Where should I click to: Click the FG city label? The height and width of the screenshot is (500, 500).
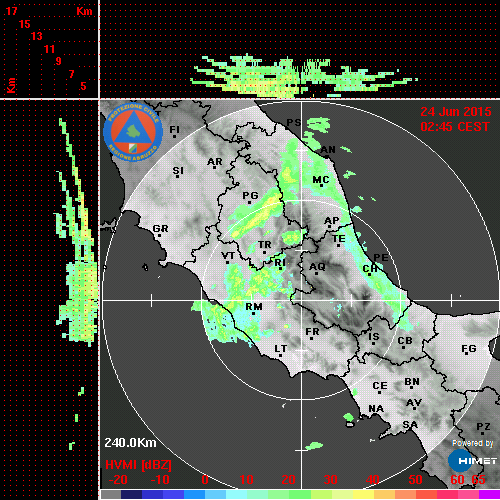coord(469,348)
